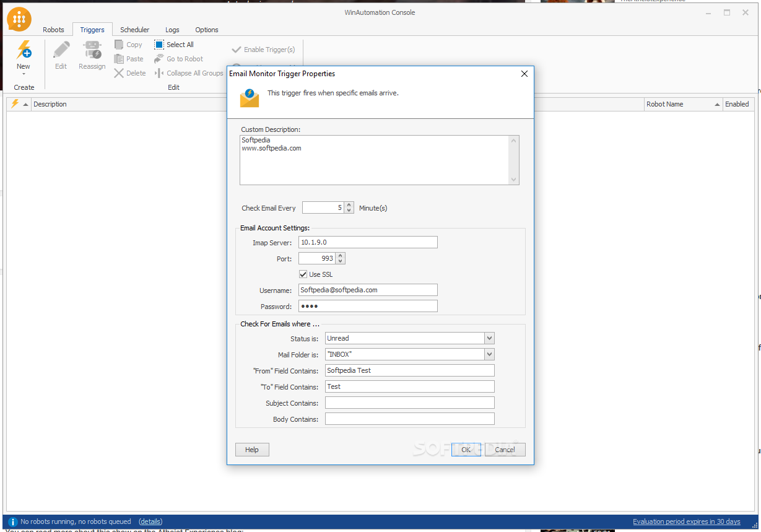761x532 pixels.
Task: Switch to the Triggers tab
Action: coord(92,30)
